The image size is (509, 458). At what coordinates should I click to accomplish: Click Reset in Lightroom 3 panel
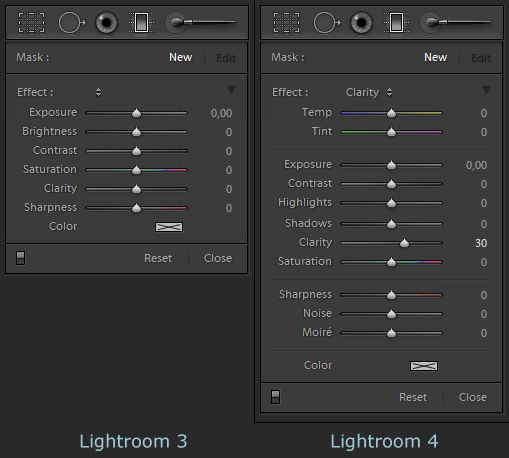[158, 258]
